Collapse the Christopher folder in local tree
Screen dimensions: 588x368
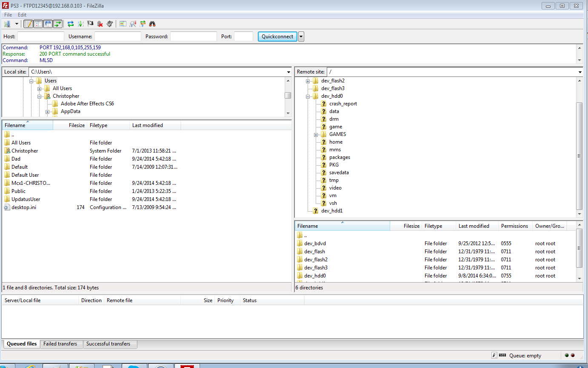click(40, 96)
